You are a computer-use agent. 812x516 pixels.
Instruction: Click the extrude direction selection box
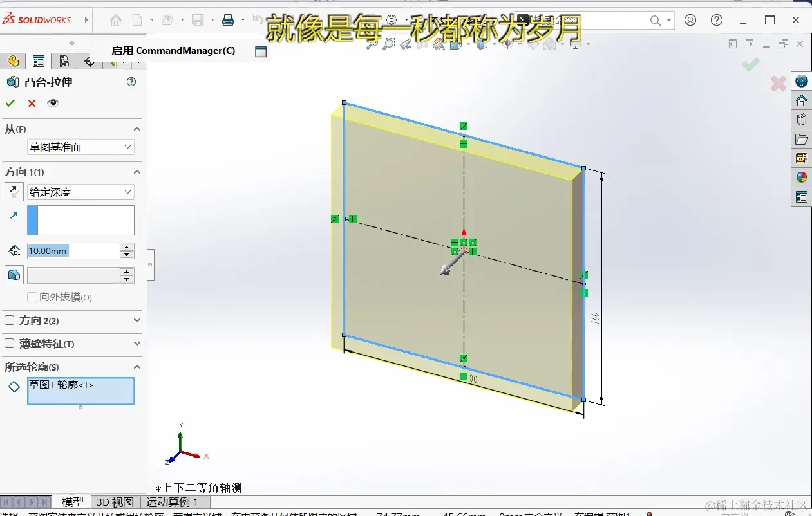pos(80,220)
